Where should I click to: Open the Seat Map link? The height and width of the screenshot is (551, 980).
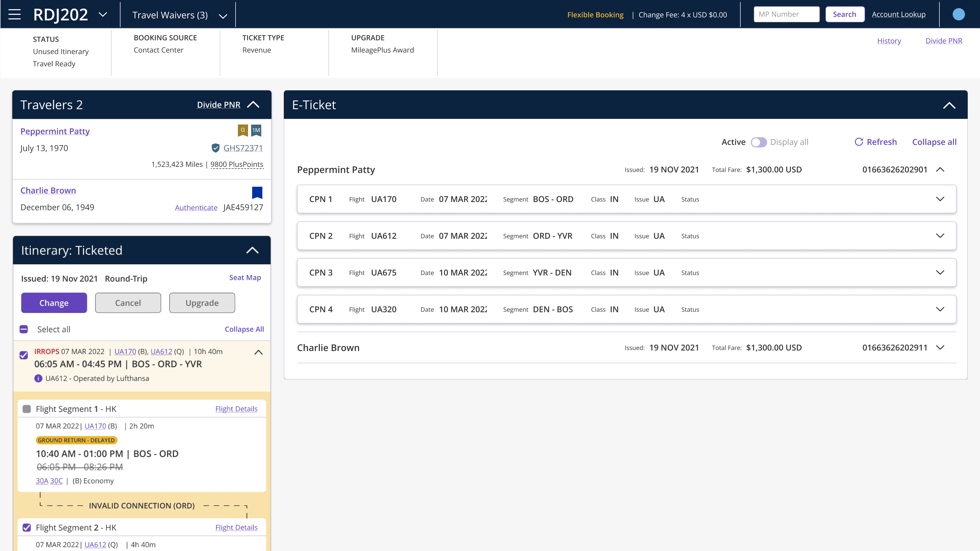245,277
